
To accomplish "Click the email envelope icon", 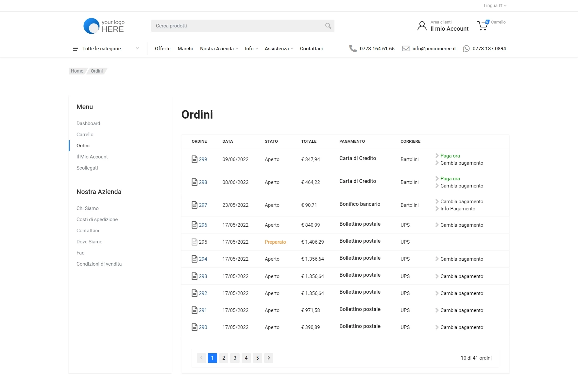I will [405, 49].
